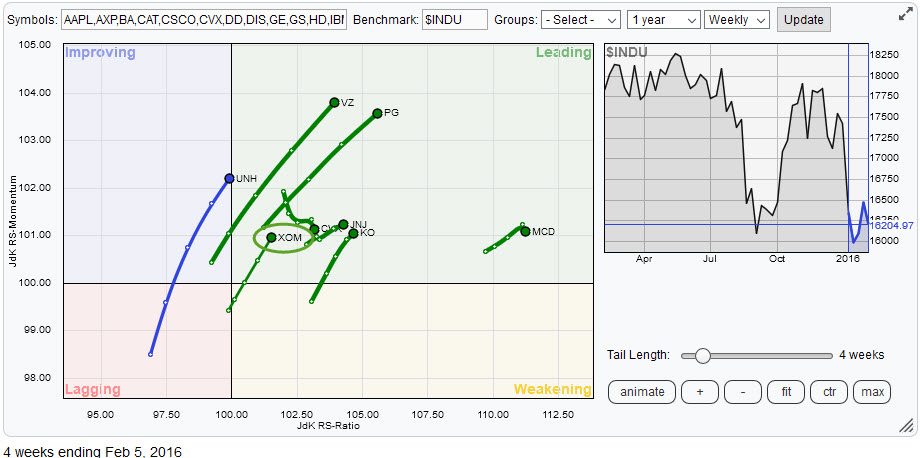Click the 16204.97 price value label
Image resolution: width=920 pixels, height=458 pixels.
891,225
